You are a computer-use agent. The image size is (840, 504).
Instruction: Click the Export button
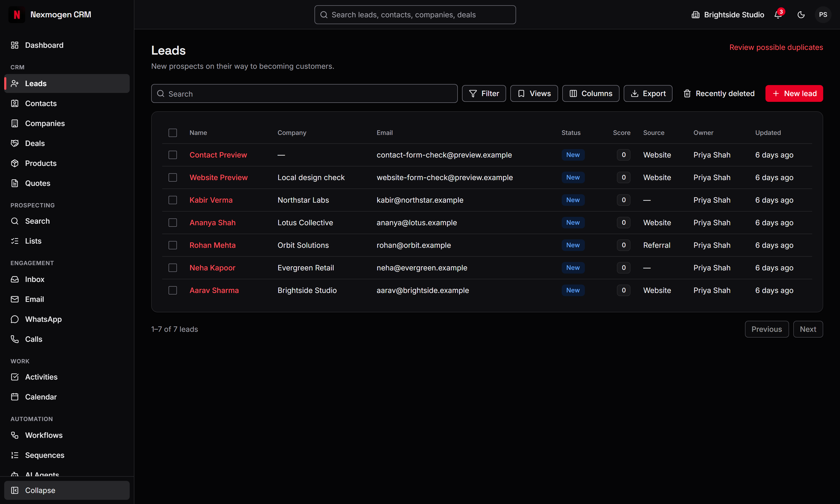pos(648,93)
